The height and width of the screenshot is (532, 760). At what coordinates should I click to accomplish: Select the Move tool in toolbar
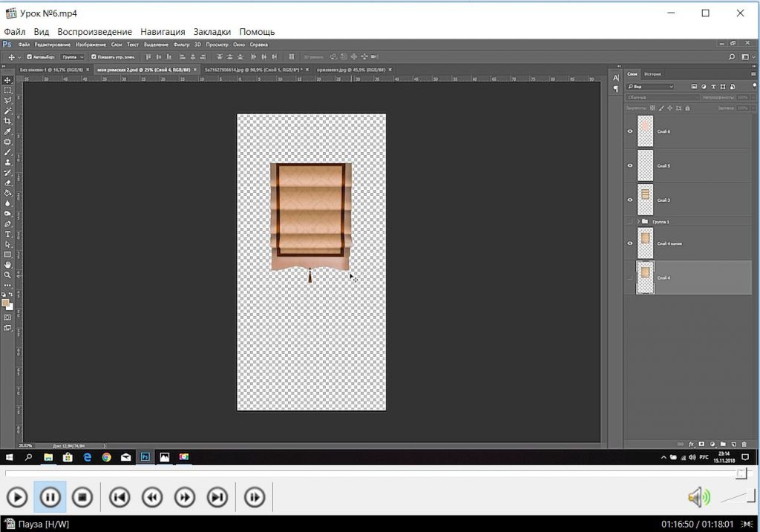[7, 80]
